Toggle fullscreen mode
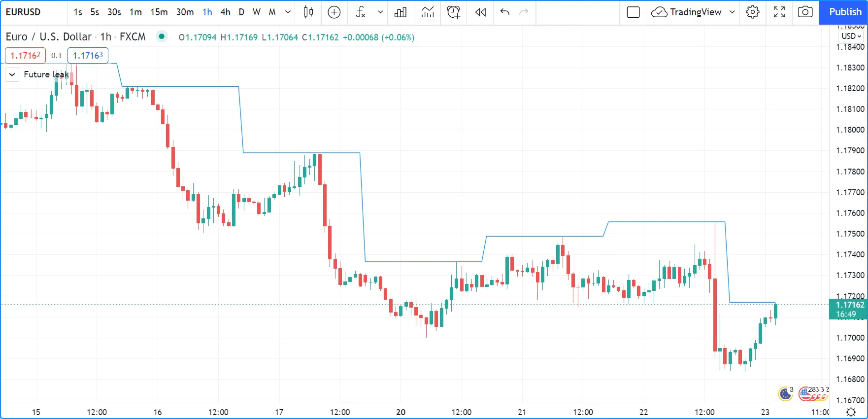868x419 pixels. click(x=779, y=12)
